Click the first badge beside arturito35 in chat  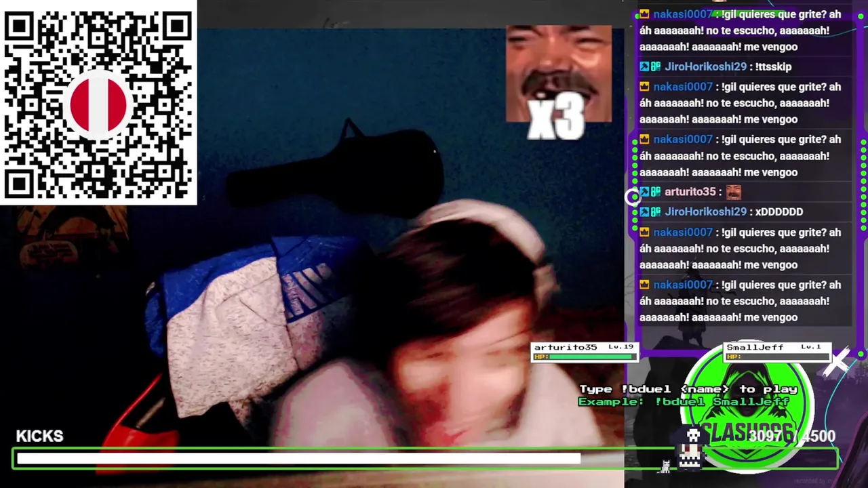[x=644, y=192]
